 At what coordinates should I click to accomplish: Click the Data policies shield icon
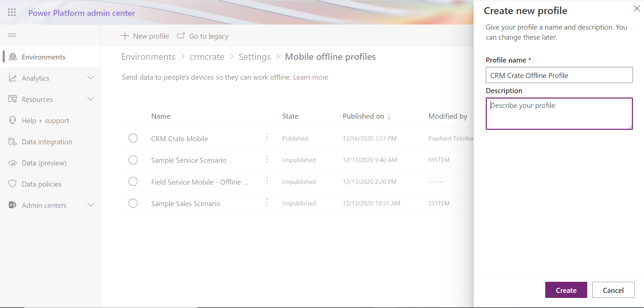(x=12, y=184)
